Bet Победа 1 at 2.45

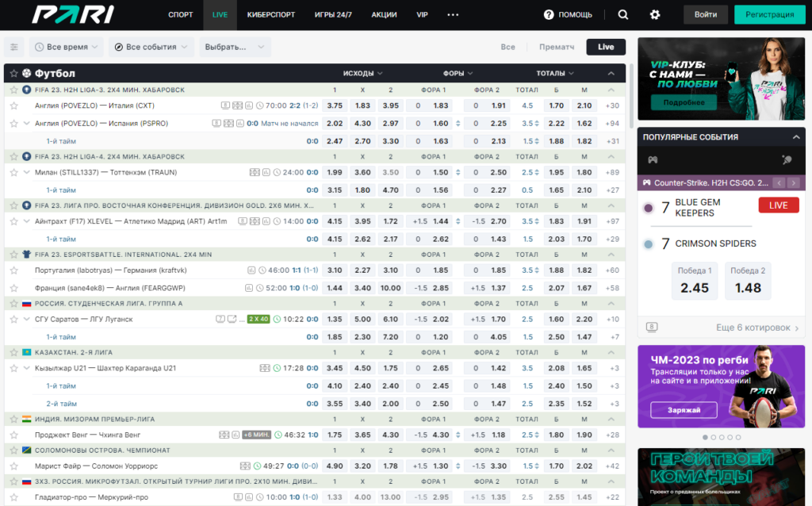[695, 282]
